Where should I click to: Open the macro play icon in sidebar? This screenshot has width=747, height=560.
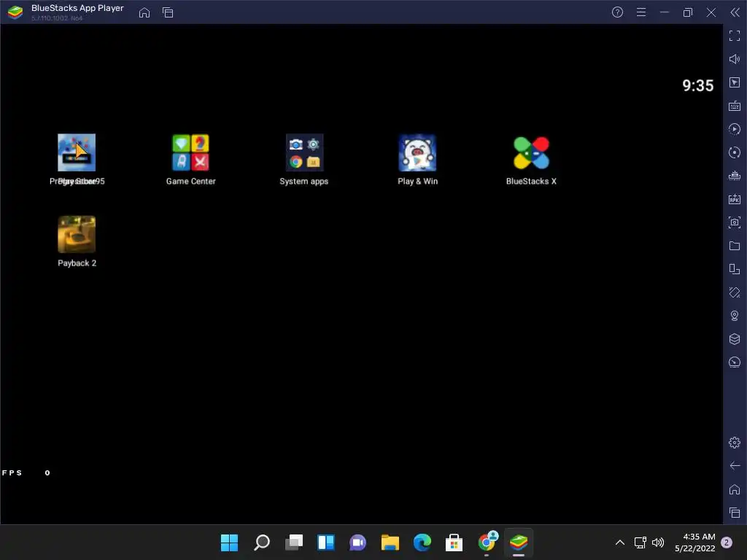[x=735, y=129]
